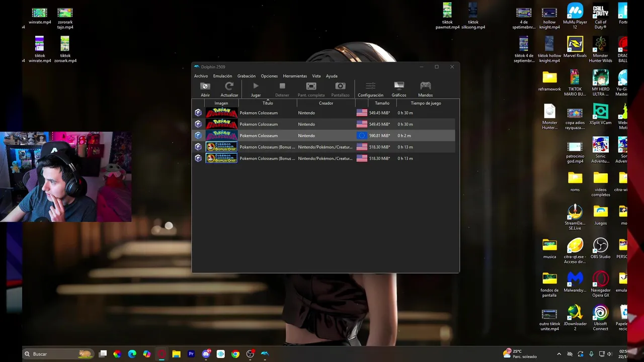644x362 pixels.
Task: Refresh the game list with Actualizar
Action: (x=229, y=86)
